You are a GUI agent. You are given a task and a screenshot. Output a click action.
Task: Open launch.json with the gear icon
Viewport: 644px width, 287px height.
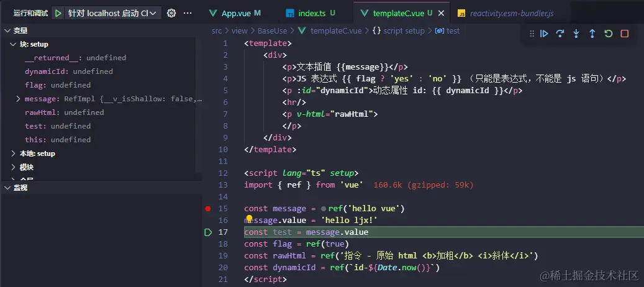(171, 13)
